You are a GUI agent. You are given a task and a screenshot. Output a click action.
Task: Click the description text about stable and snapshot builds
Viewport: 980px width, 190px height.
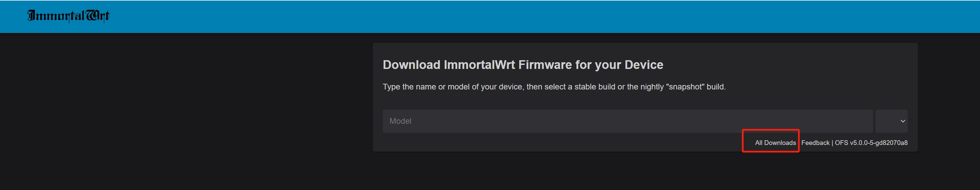(x=554, y=87)
